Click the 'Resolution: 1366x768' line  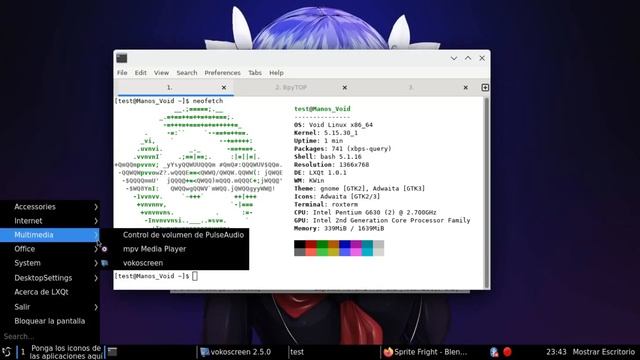tap(331, 164)
